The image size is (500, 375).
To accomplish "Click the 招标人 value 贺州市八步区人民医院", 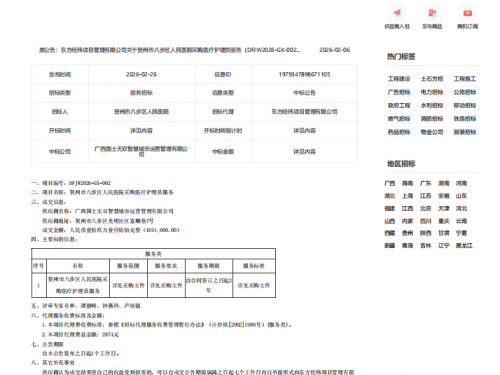I will point(141,112).
